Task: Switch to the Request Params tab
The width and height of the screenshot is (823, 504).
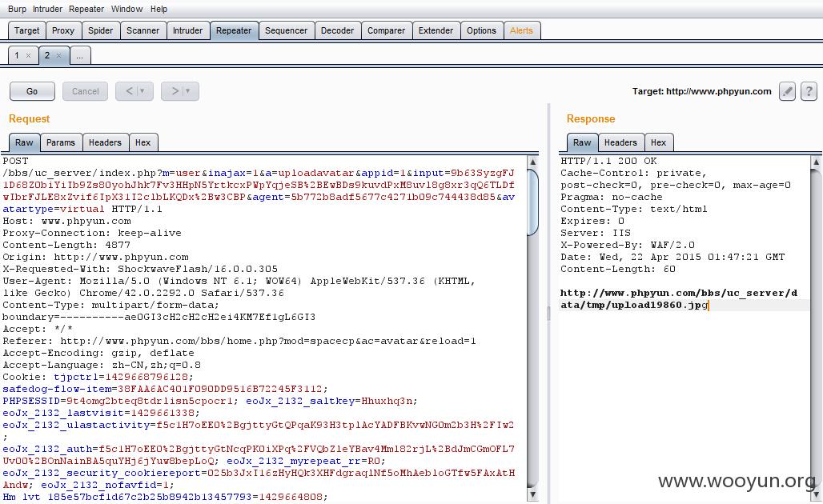Action: click(x=61, y=142)
